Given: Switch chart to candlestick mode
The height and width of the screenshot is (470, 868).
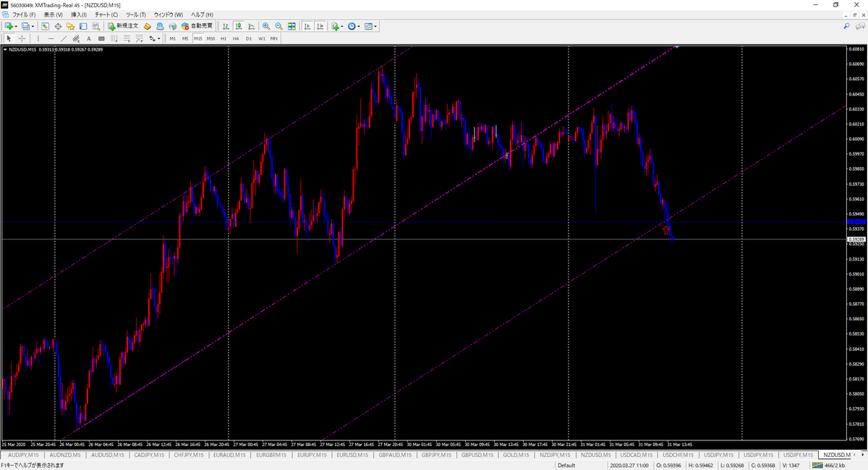Looking at the screenshot, I should [238, 26].
